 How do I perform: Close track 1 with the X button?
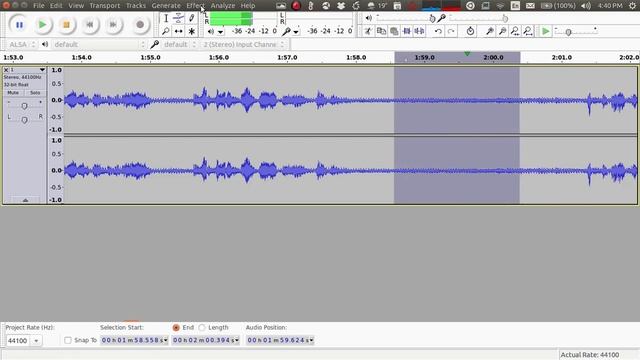pyautogui.click(x=6, y=70)
